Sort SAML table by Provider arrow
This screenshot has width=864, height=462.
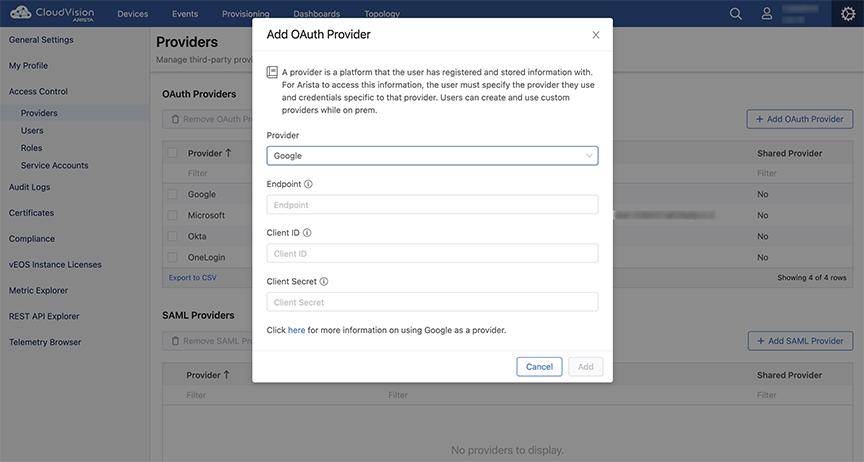point(226,375)
